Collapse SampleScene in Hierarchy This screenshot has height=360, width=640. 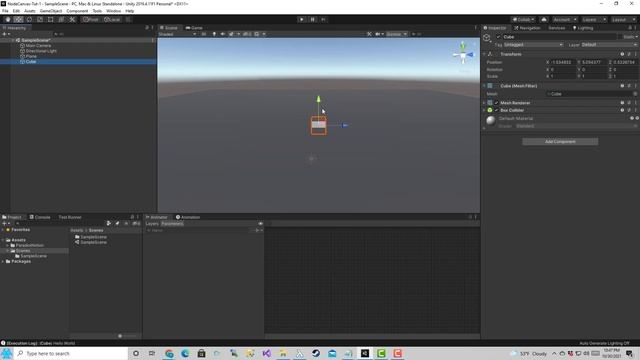click(x=13, y=40)
